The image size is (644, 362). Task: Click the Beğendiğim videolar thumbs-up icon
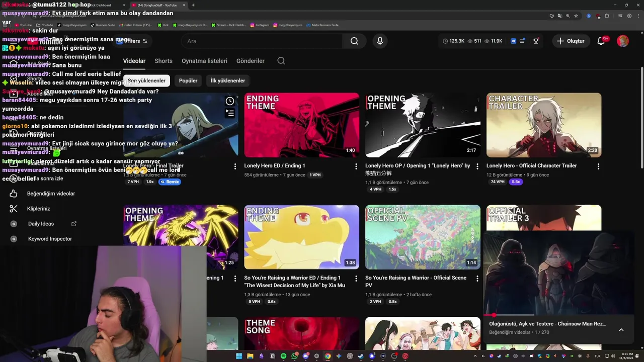point(14,194)
